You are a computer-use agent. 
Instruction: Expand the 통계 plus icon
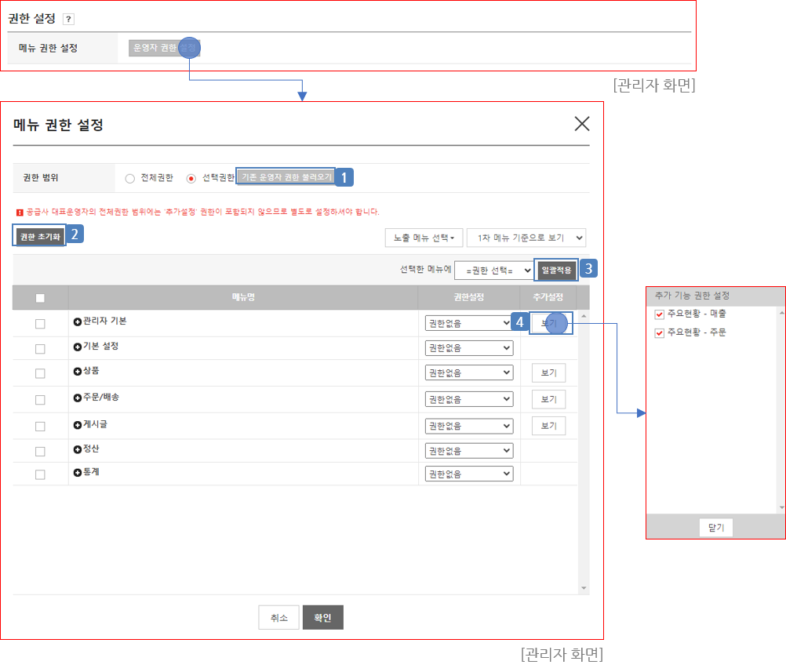pos(77,473)
